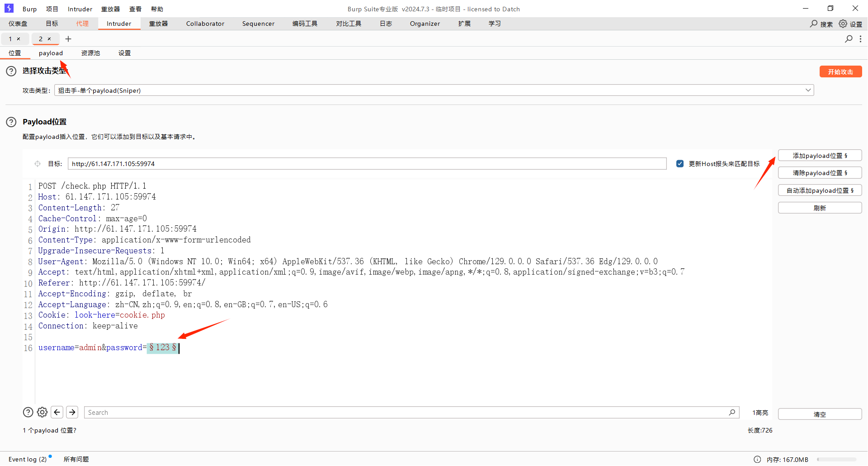Close Intruder tab 2 with its x
Screen dimensions: 868x466
click(x=49, y=39)
